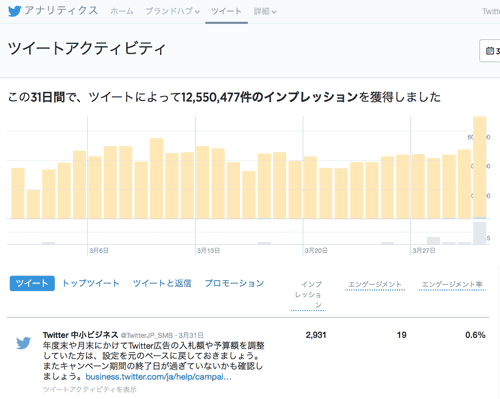Image resolution: width=500 pixels, height=399 pixels.
Task: Click the tallest last bar in chart
Action: pyautogui.click(x=480, y=167)
